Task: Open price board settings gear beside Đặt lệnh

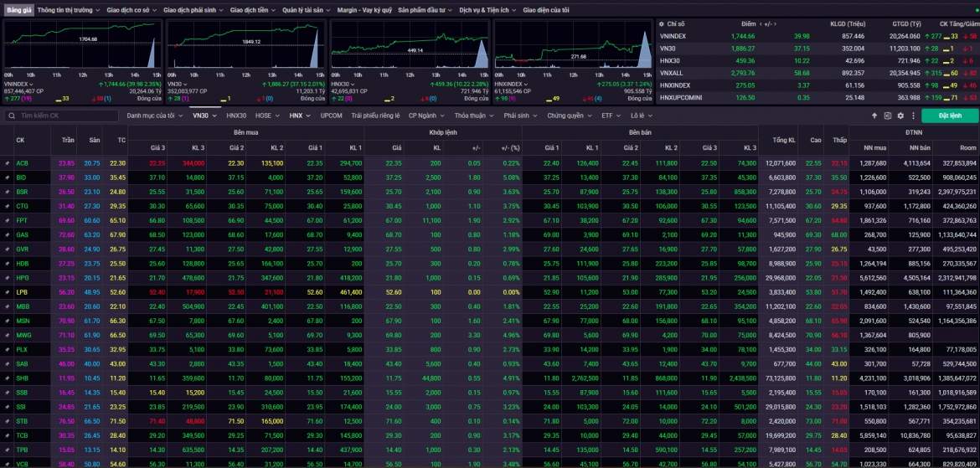Action: 900,116
